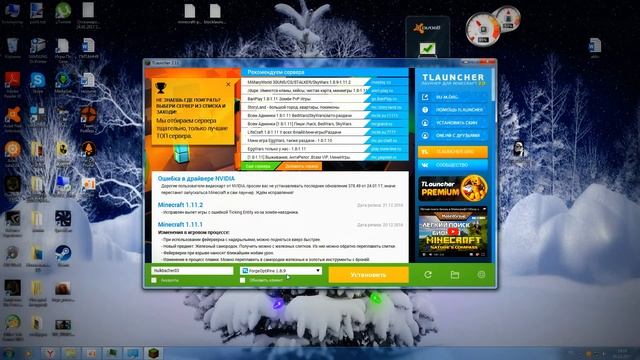Select the StoryLand server row
This screenshot has width=640, height=360.
click(x=304, y=107)
